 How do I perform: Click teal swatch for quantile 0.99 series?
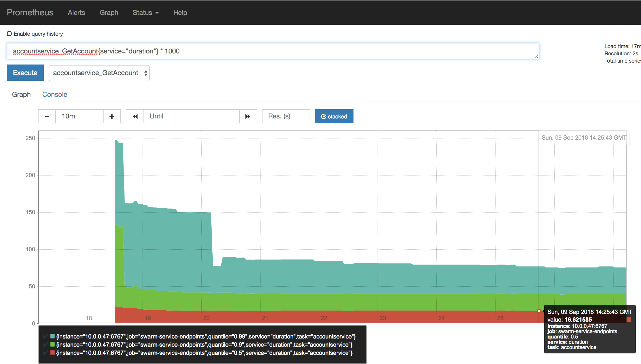[x=52, y=336]
